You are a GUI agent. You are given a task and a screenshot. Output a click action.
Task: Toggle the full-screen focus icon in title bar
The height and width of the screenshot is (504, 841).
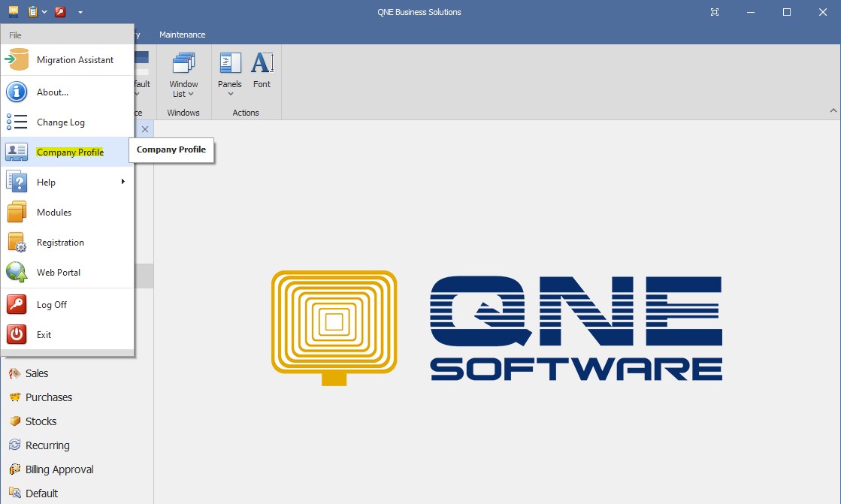pos(715,12)
